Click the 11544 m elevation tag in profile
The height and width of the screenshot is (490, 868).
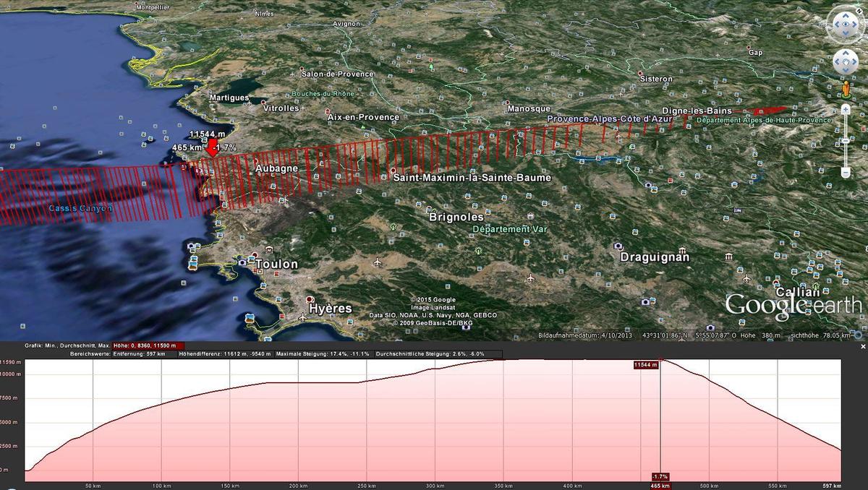point(645,366)
